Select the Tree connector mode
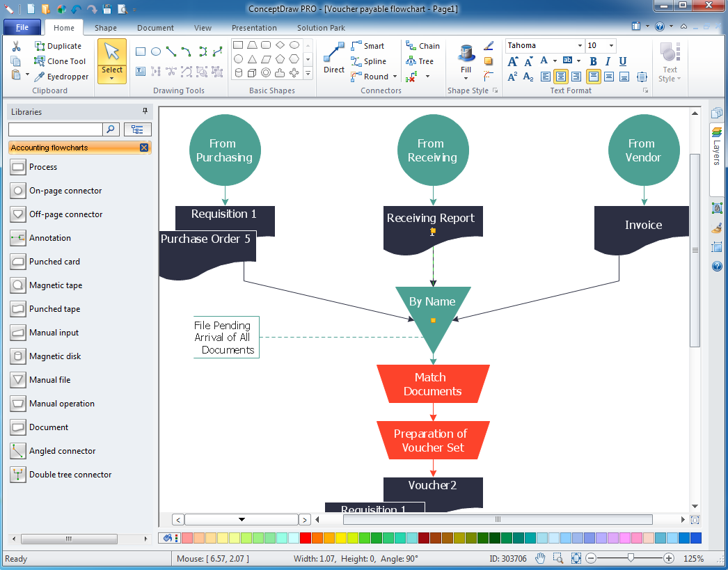 coord(419,61)
